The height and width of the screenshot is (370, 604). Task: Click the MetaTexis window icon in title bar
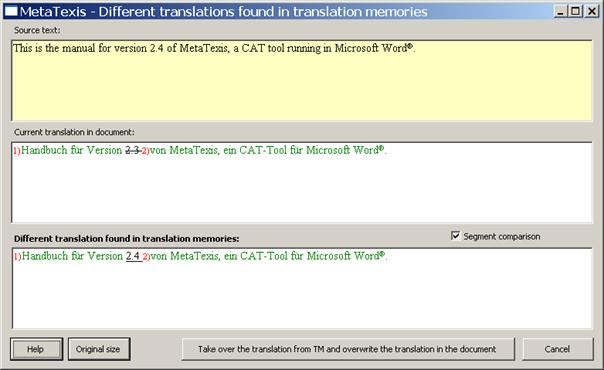click(x=11, y=12)
